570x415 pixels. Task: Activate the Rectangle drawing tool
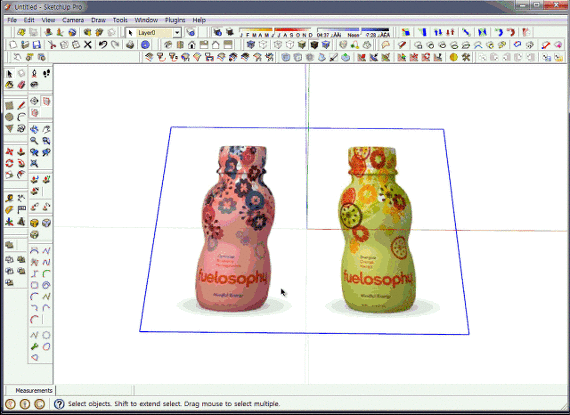[9, 106]
